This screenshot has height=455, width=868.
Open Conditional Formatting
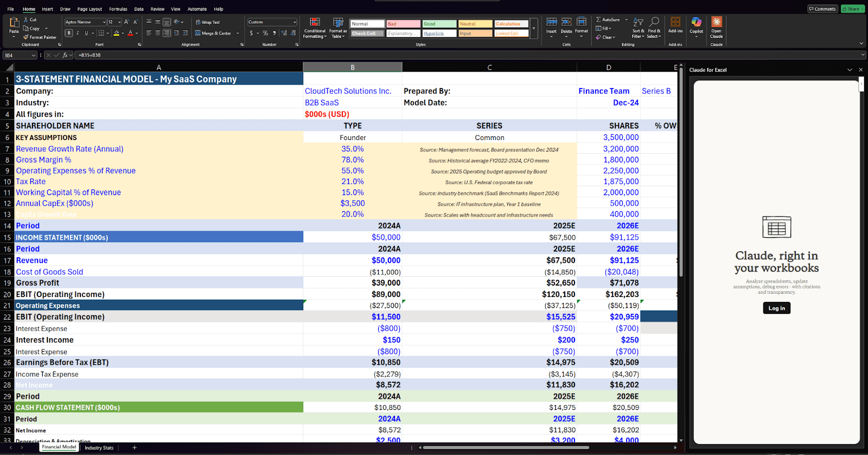point(315,28)
